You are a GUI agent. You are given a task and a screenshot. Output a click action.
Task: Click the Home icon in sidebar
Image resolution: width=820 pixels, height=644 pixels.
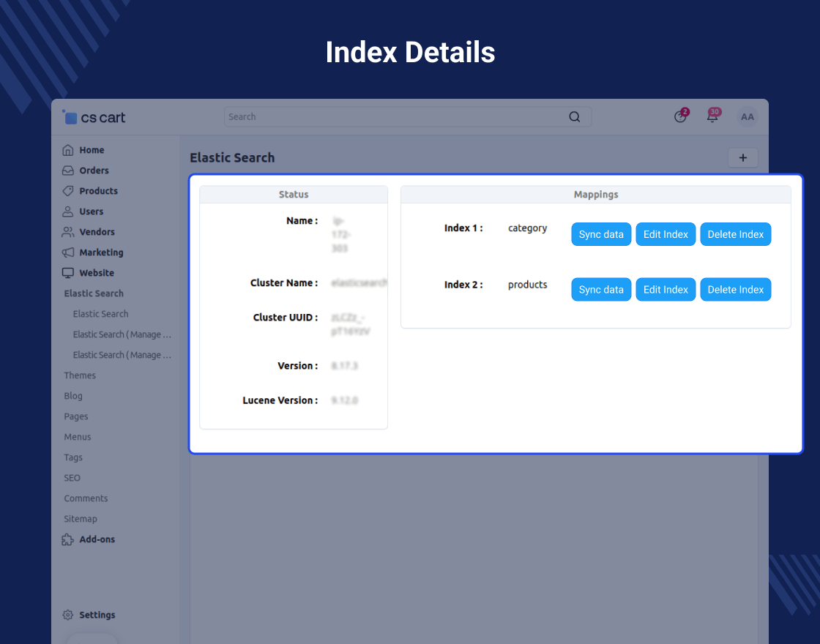(x=68, y=150)
